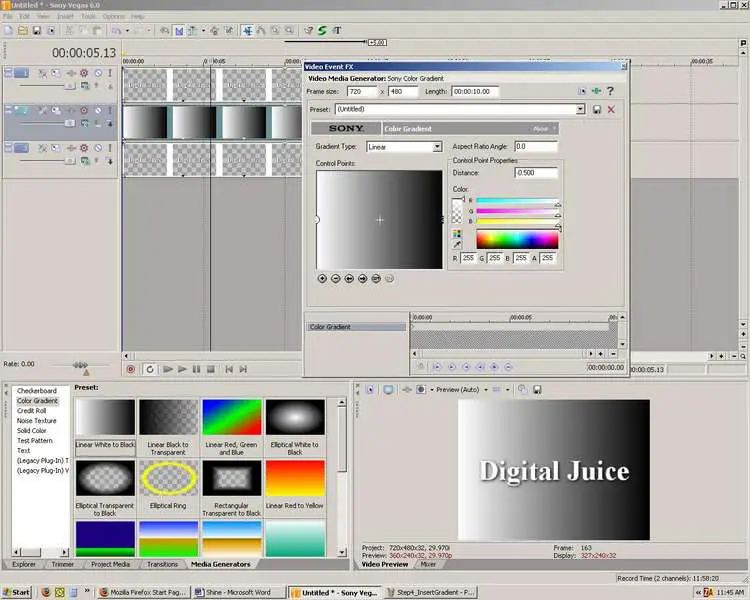Toggle the RGB/HSL color mode icon
The image size is (750, 600).
point(457,233)
